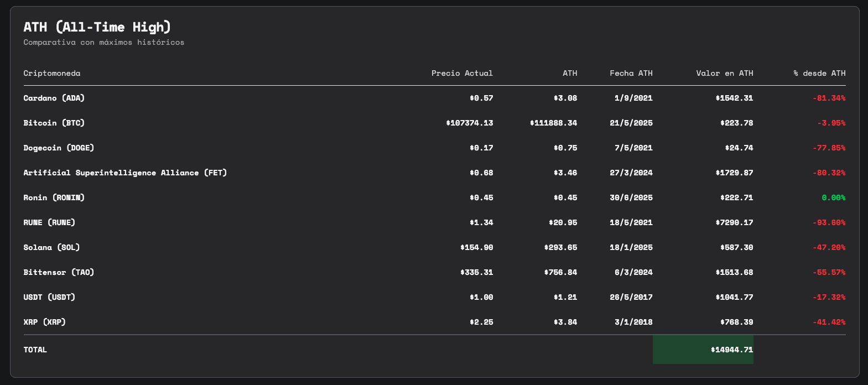
Task: Select the Solana (SOL) row name
Action: point(51,247)
